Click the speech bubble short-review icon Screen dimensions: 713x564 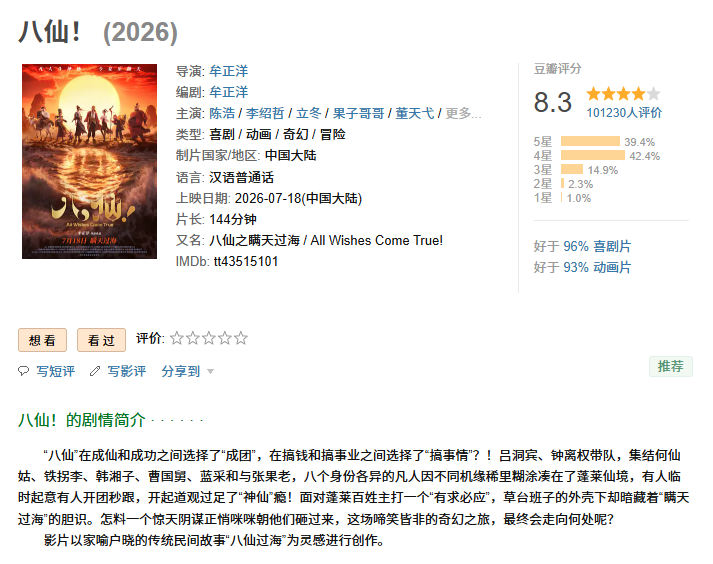click(23, 371)
